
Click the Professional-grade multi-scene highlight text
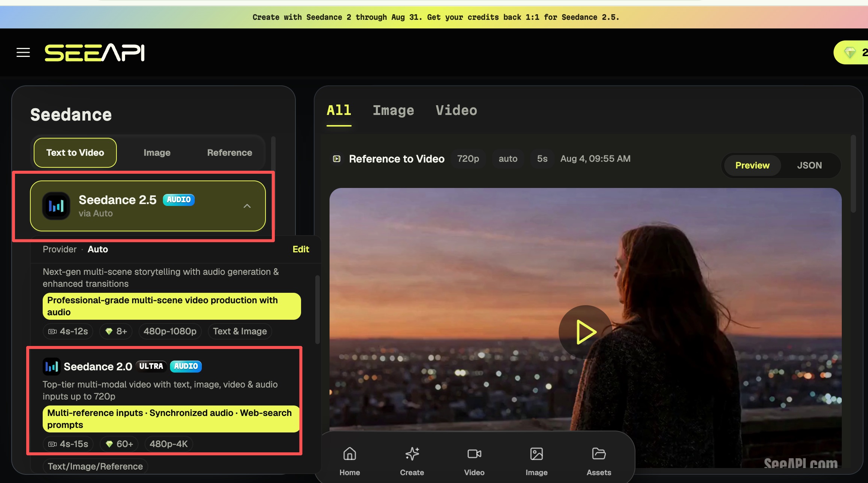click(x=172, y=306)
